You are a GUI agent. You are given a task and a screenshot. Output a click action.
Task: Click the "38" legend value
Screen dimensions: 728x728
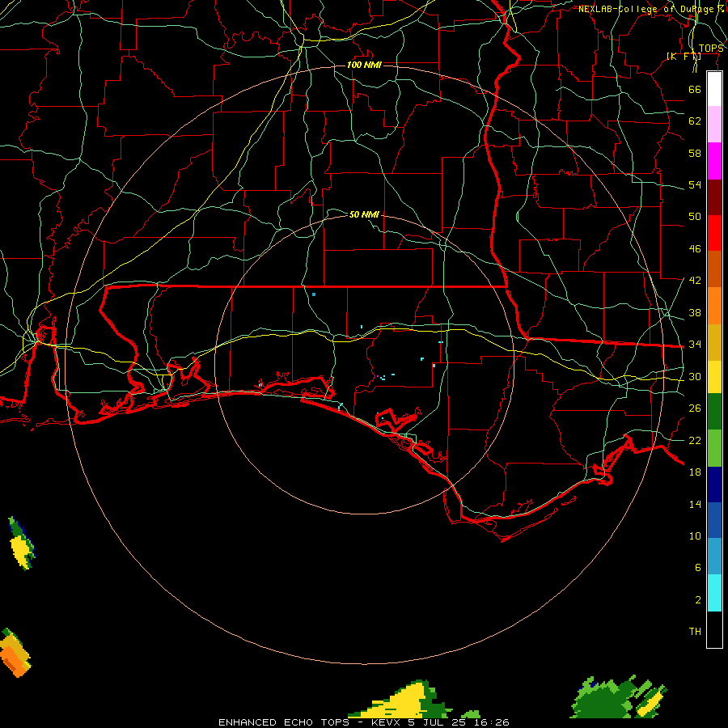coord(695,312)
